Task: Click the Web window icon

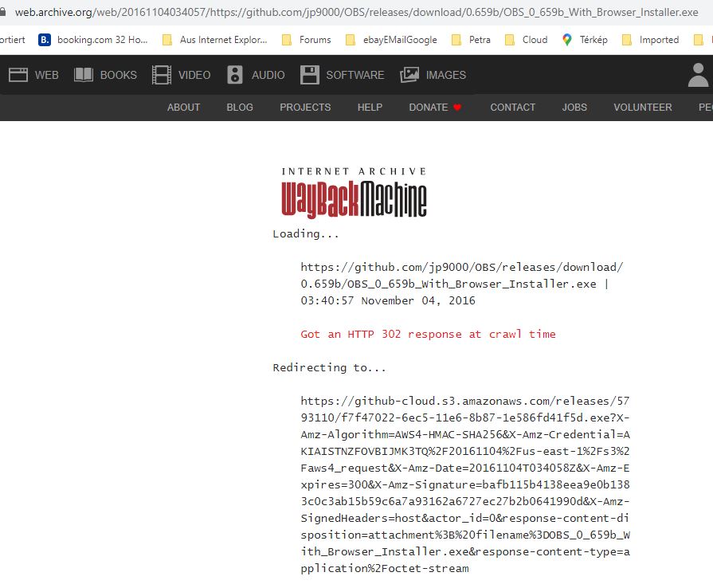Action: click(18, 75)
